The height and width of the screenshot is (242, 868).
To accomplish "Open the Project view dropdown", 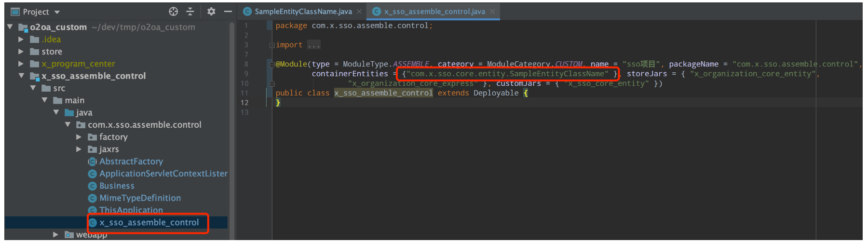I will click(57, 12).
